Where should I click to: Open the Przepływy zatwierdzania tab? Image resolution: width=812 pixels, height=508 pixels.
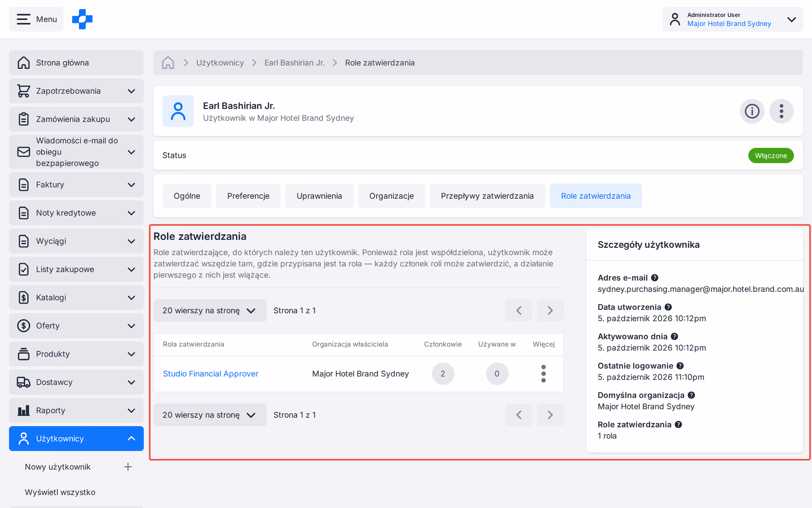[x=487, y=196]
